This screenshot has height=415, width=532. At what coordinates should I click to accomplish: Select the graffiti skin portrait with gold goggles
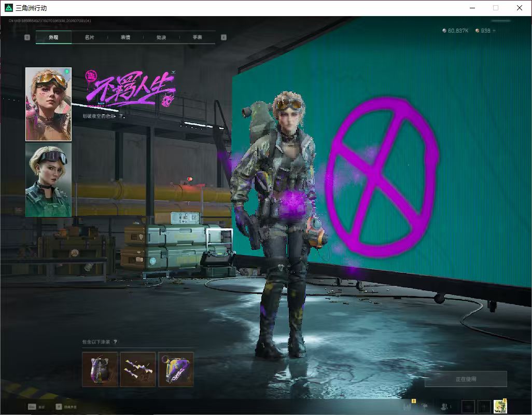pos(49,104)
